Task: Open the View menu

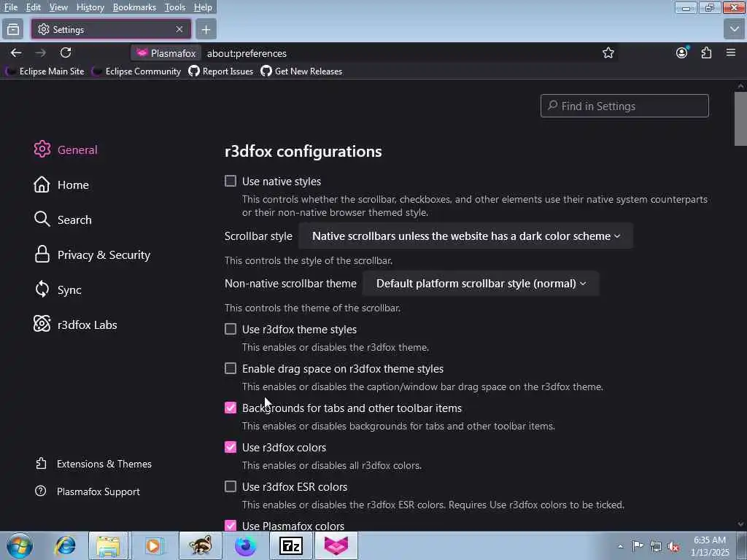Action: click(x=58, y=7)
